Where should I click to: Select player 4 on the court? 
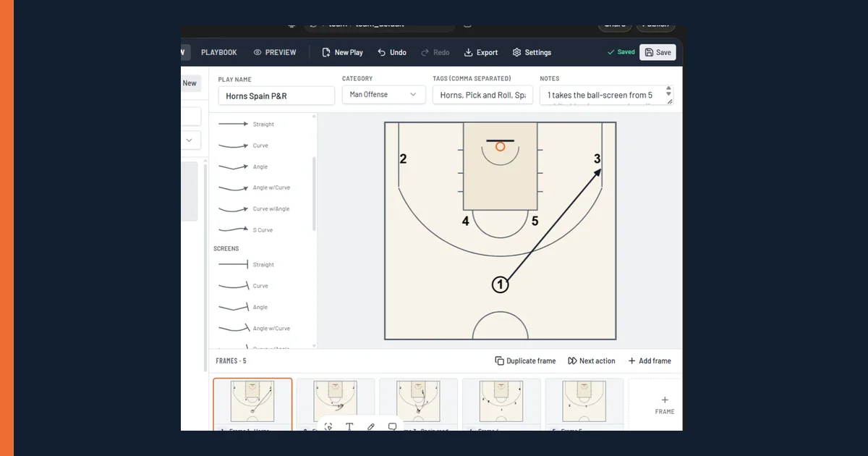click(x=466, y=221)
